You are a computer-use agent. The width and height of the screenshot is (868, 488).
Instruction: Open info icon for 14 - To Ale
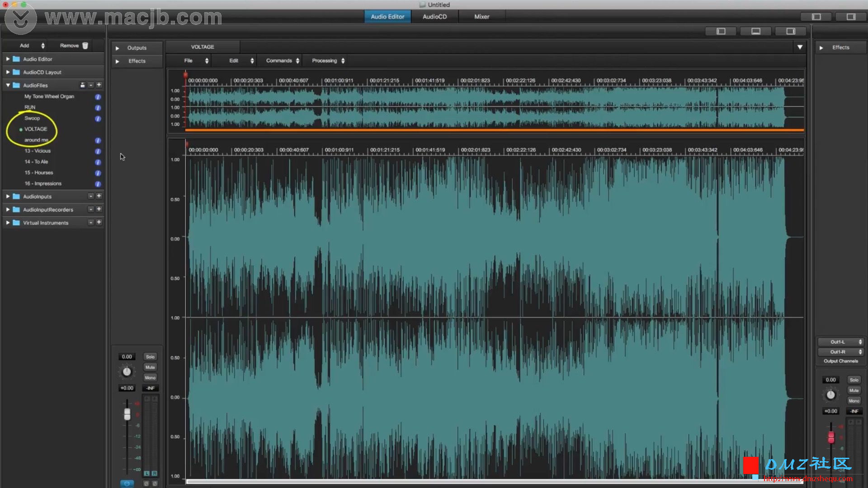coord(98,162)
